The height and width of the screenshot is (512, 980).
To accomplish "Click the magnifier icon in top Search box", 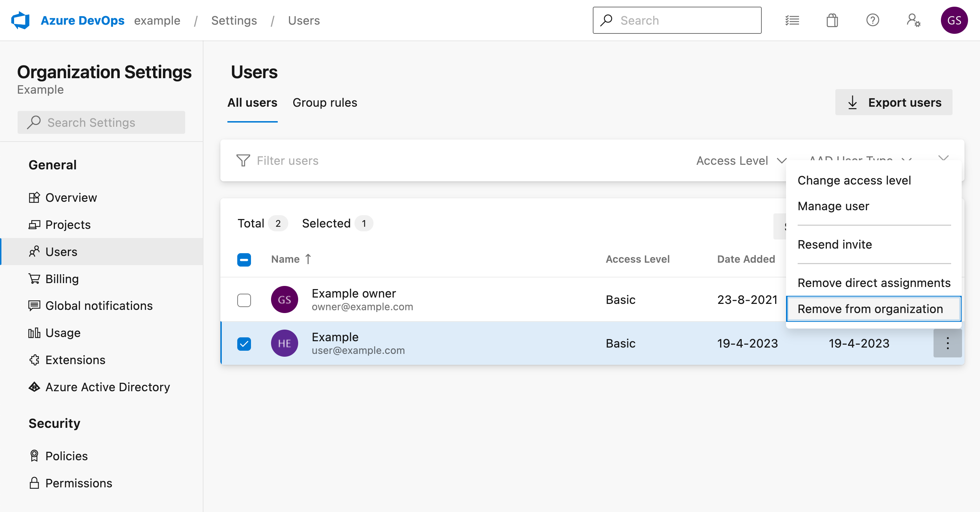I will pos(607,20).
